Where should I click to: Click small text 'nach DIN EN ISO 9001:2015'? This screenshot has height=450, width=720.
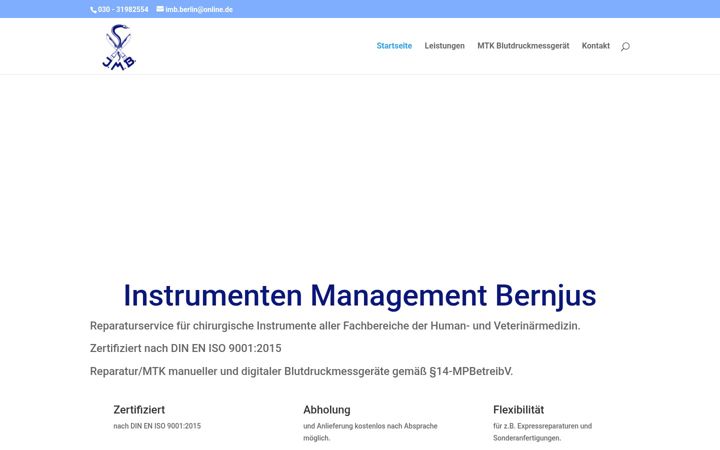157,426
